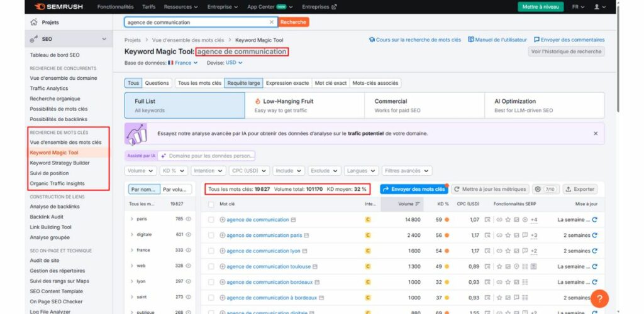Close the AI analysis banner
This screenshot has width=644, height=314.
[x=596, y=134]
